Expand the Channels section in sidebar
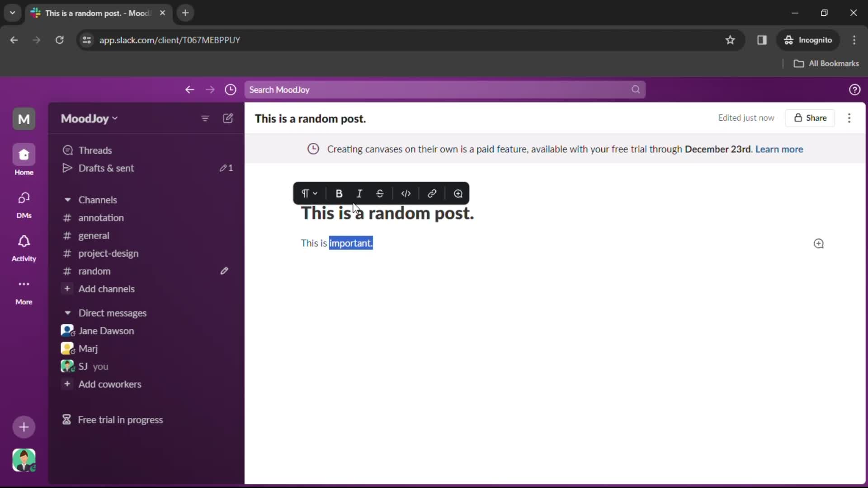The image size is (868, 488). [67, 199]
